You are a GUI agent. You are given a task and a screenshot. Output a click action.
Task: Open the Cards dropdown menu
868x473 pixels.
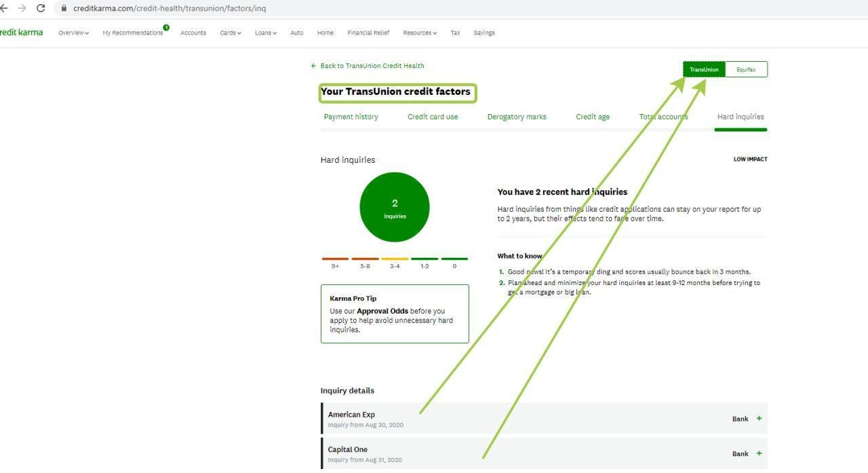(x=231, y=33)
